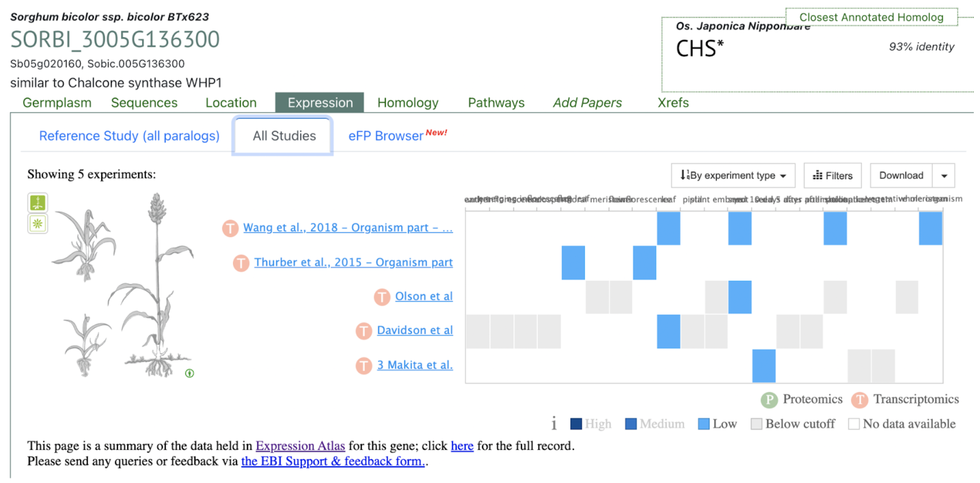Click the Low expression color swatch
The width and height of the screenshot is (980, 483).
coord(704,424)
